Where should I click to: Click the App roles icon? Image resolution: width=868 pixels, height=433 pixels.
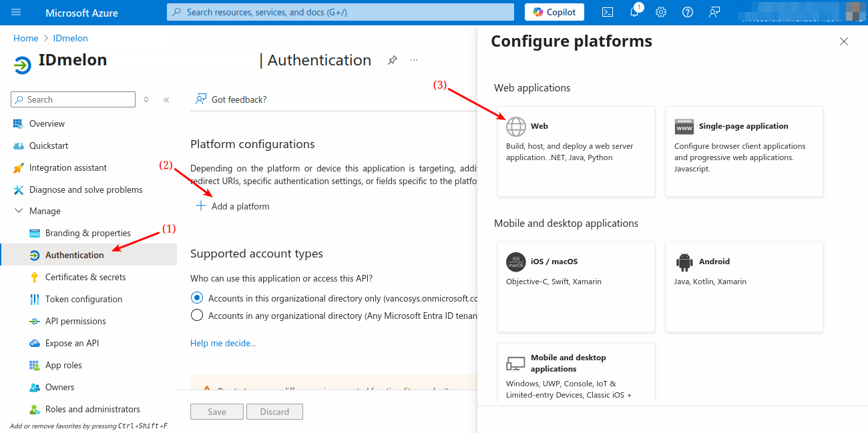click(x=34, y=365)
